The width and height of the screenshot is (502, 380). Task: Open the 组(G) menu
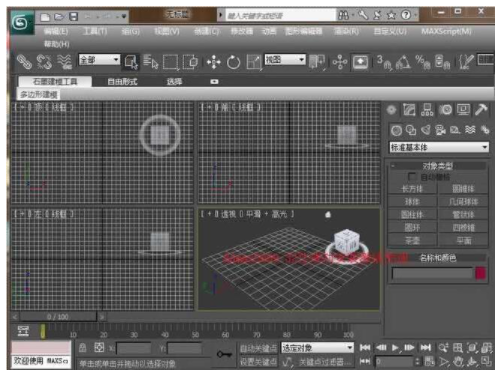130,32
